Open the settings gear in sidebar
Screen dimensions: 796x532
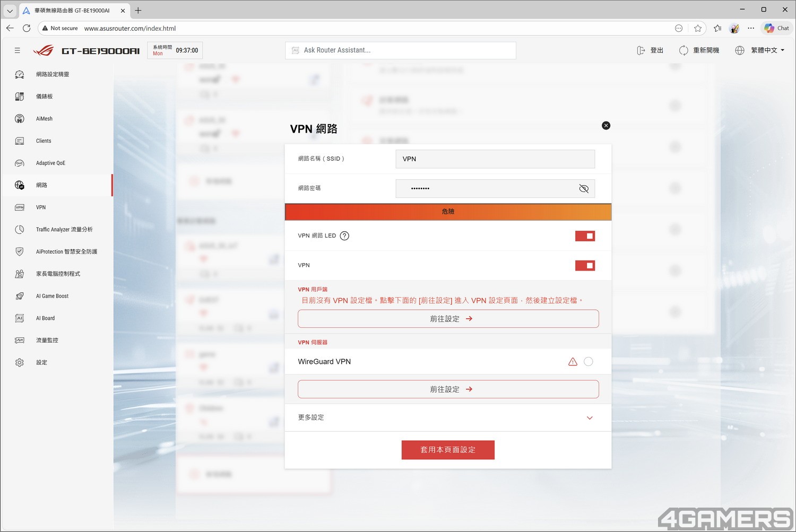(20, 363)
